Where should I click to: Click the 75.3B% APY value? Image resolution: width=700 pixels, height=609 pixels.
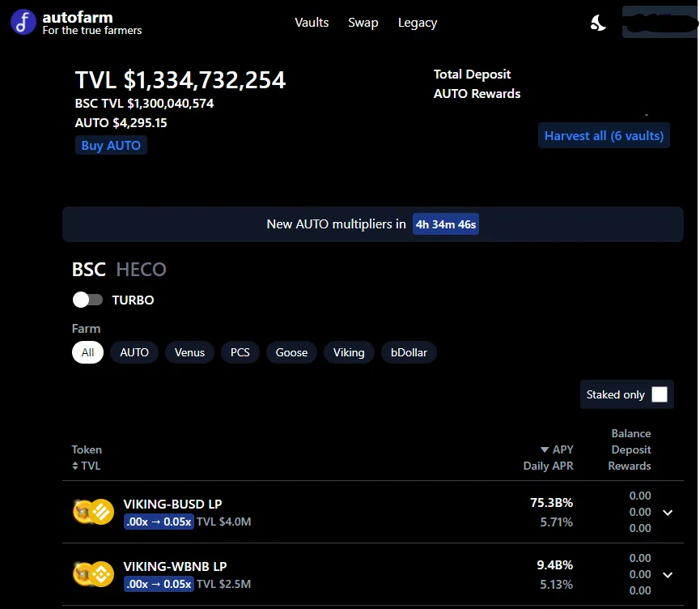[551, 503]
